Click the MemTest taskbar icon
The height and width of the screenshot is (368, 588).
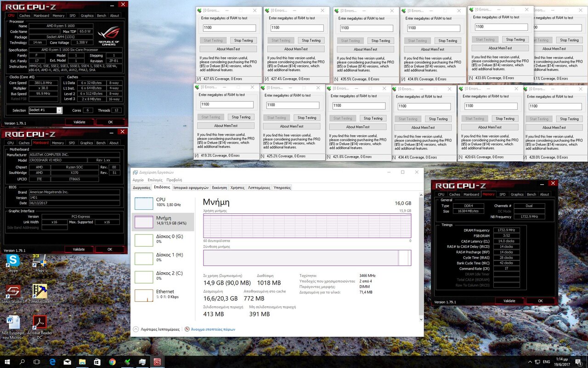point(127,362)
